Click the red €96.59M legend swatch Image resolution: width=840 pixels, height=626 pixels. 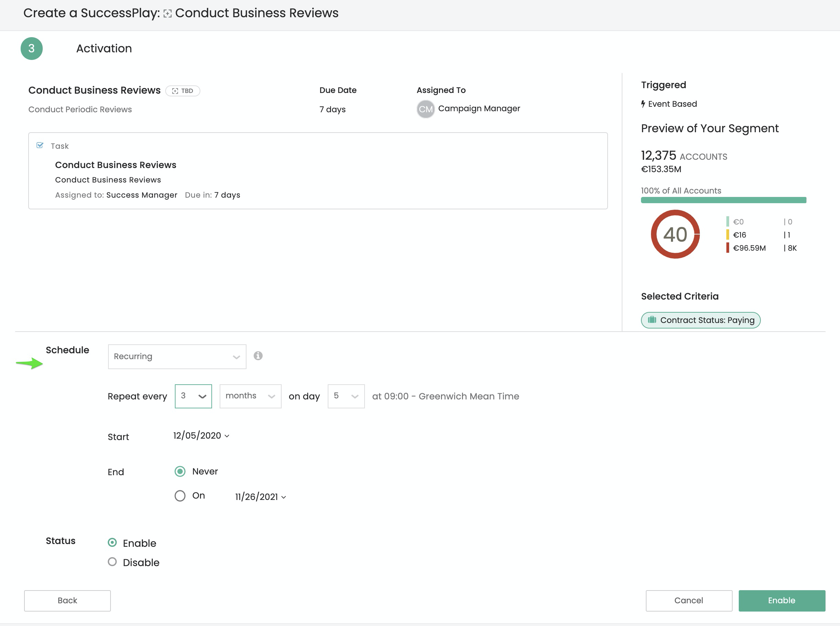tap(727, 248)
